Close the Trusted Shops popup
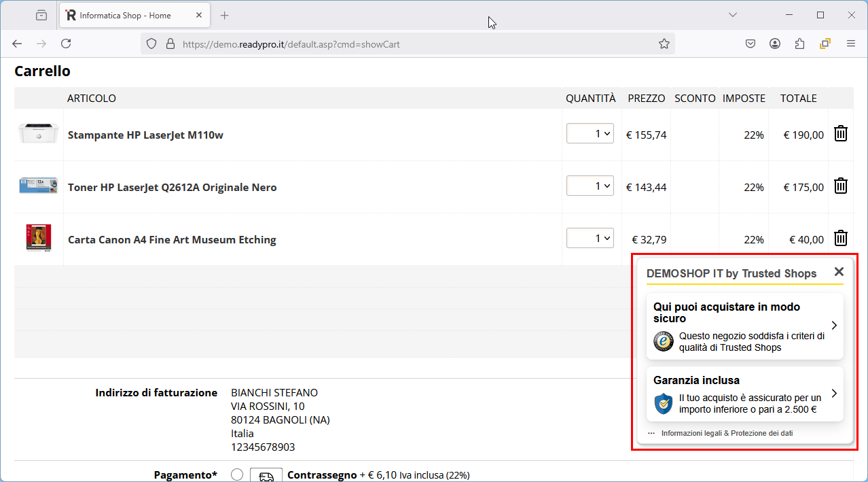The width and height of the screenshot is (868, 482). [x=839, y=272]
